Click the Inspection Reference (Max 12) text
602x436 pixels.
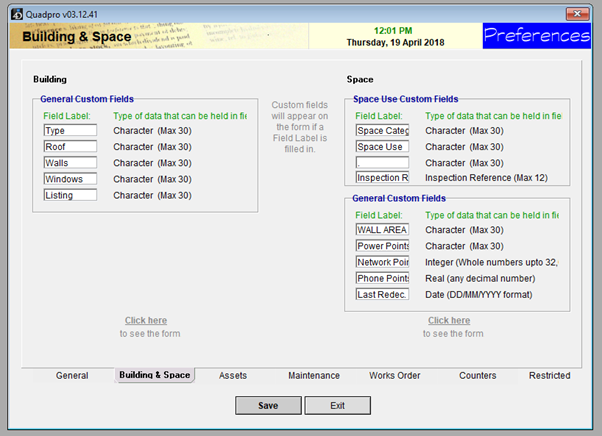coord(486,178)
